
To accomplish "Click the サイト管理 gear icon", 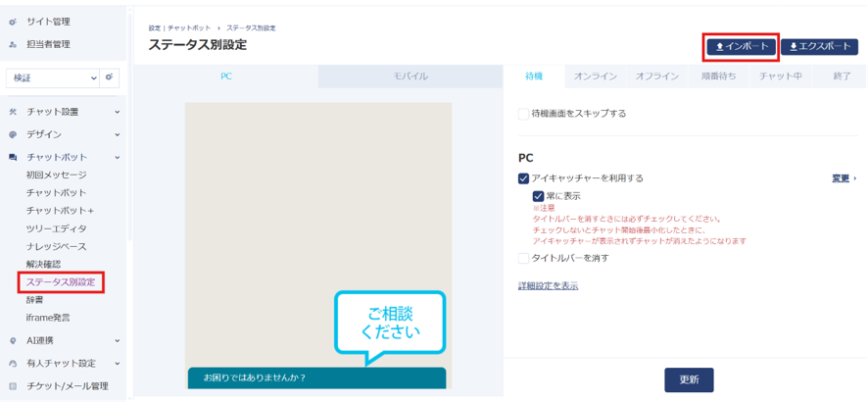I will (14, 23).
